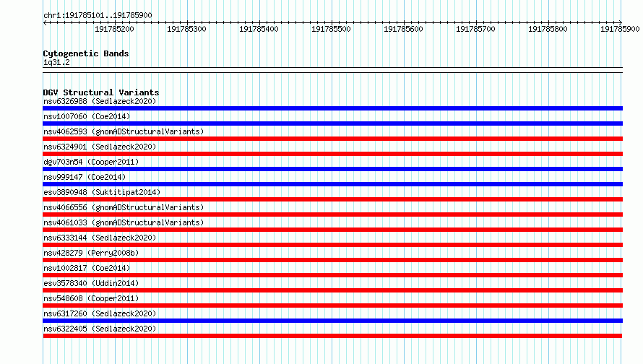
Task: Open nsv4062593 (gnomADStructuralVariants) label
Action: [x=124, y=131]
